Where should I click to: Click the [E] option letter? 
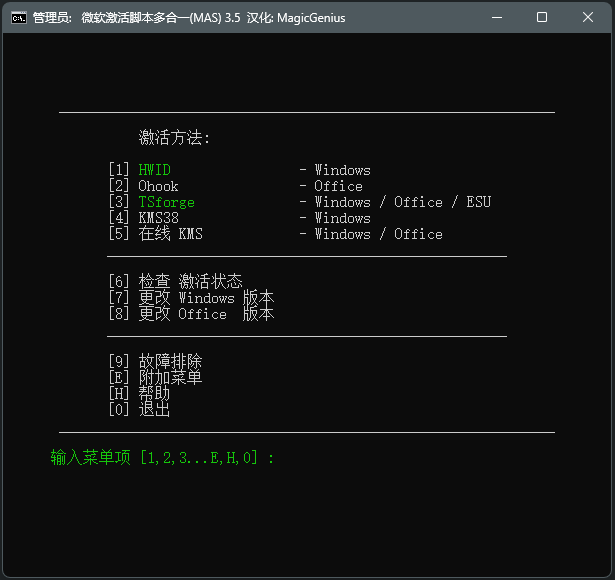pos(119,378)
